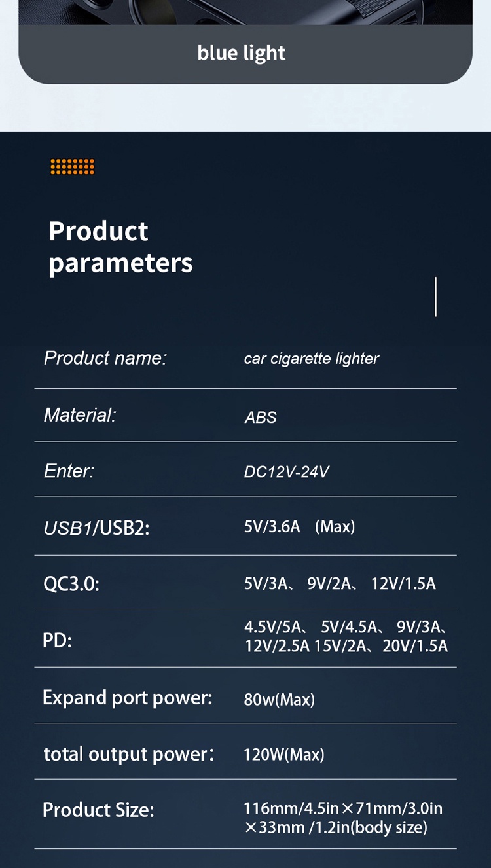The height and width of the screenshot is (868, 491).
Task: Click the 'ABS' material value
Action: (261, 417)
